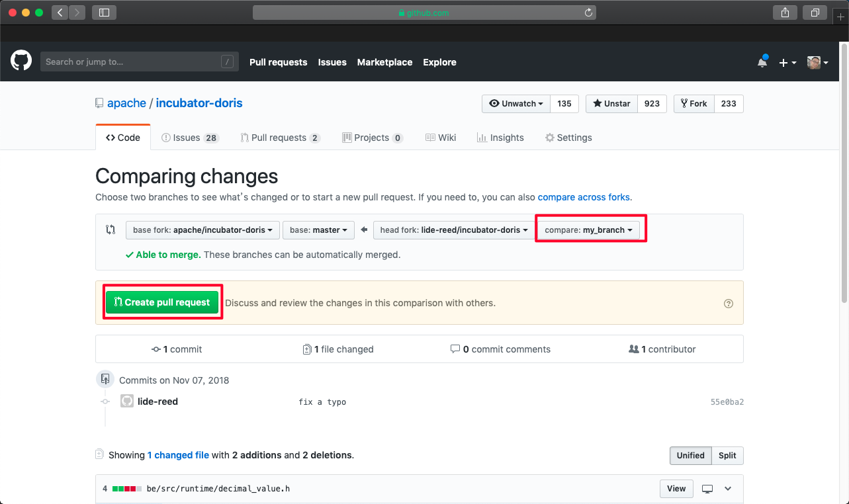Follow the compare across forks link
This screenshot has height=504, width=849.
click(x=584, y=197)
